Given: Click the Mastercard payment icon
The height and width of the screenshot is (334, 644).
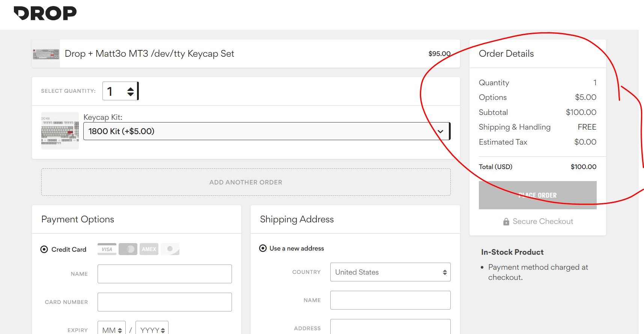Looking at the screenshot, I should pyautogui.click(x=128, y=249).
